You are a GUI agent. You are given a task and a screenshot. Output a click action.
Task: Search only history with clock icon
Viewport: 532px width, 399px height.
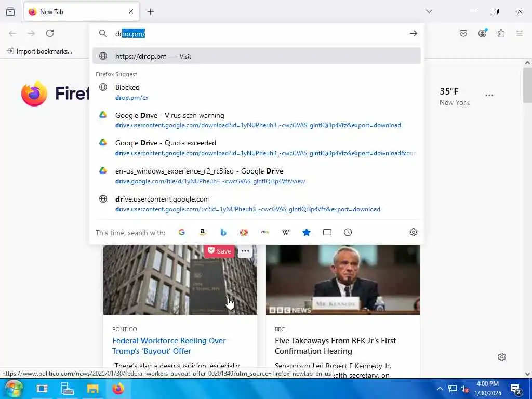point(348,232)
